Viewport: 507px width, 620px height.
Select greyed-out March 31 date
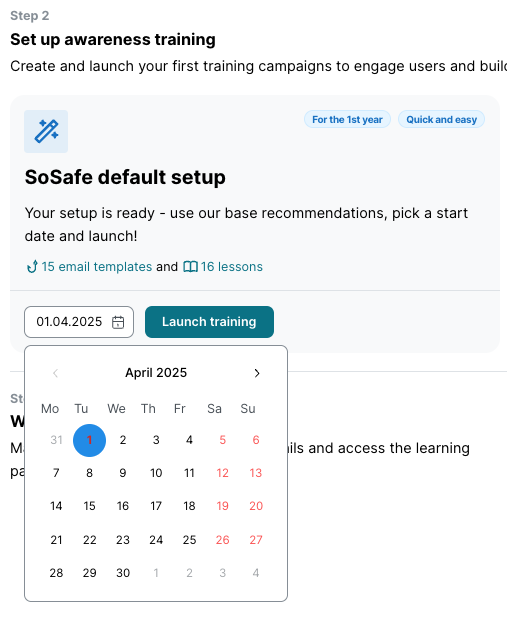pos(56,440)
